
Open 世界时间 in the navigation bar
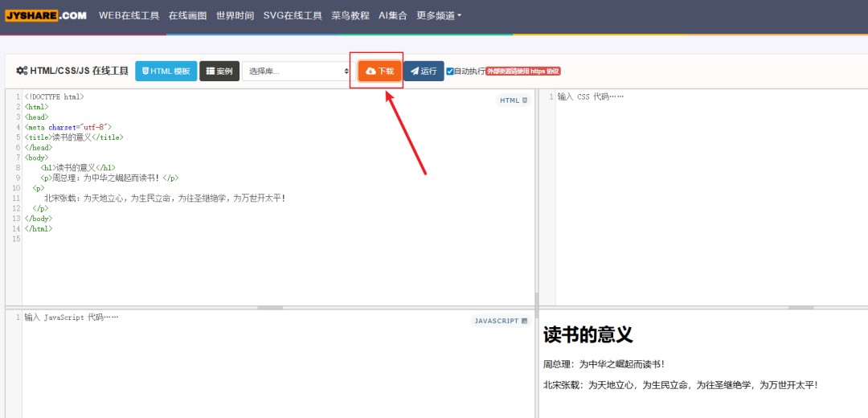[x=235, y=15]
